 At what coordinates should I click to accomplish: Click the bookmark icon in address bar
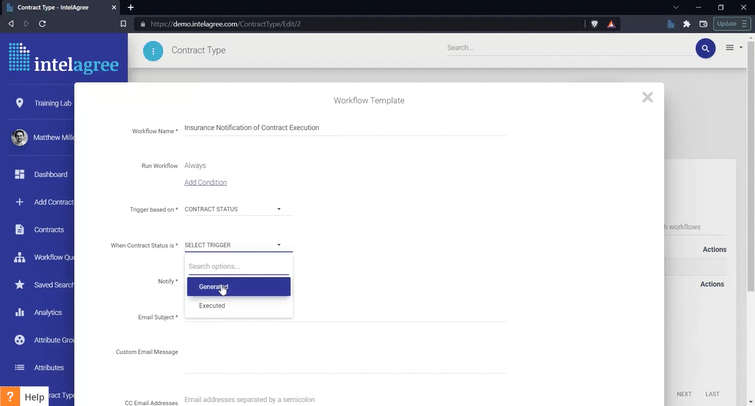tap(123, 24)
